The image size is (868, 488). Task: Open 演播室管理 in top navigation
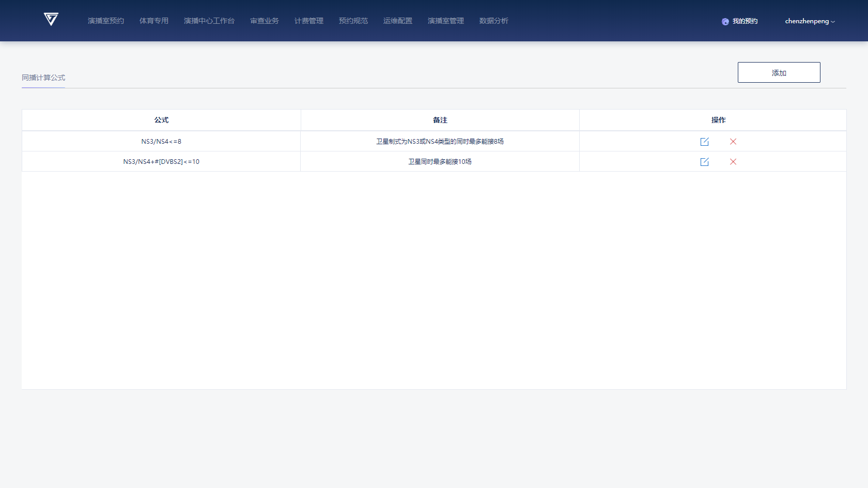[446, 21]
